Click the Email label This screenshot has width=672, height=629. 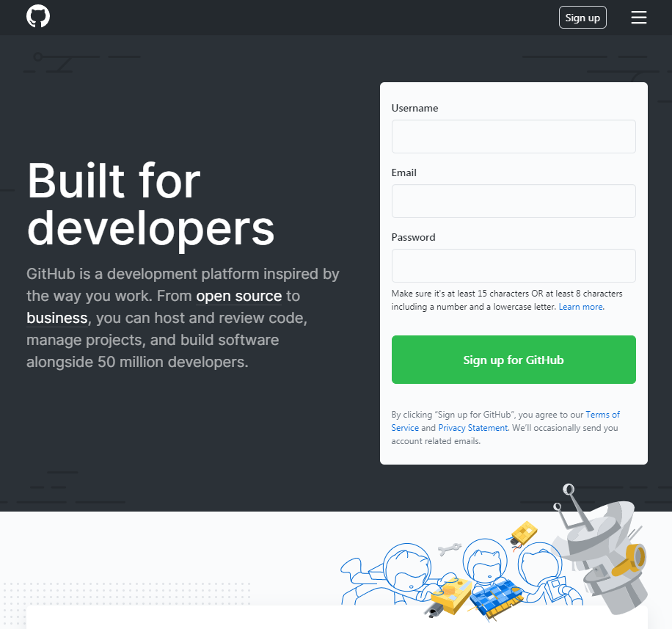[x=403, y=172]
